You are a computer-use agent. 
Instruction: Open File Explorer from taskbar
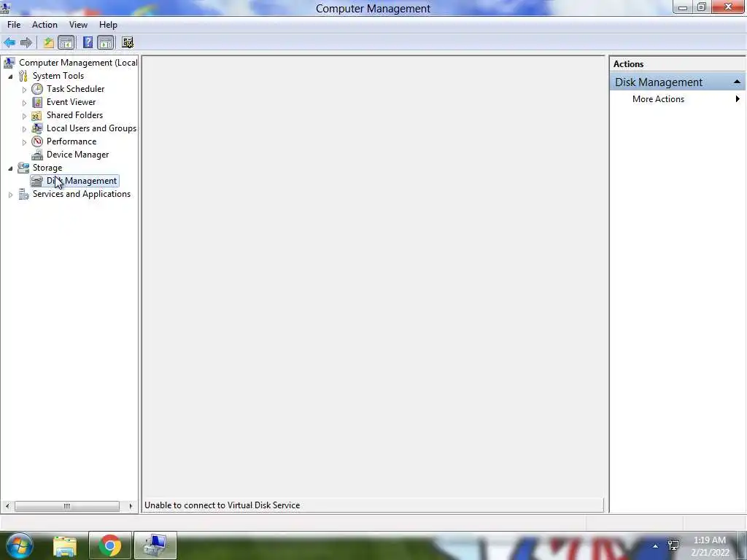pyautogui.click(x=65, y=546)
